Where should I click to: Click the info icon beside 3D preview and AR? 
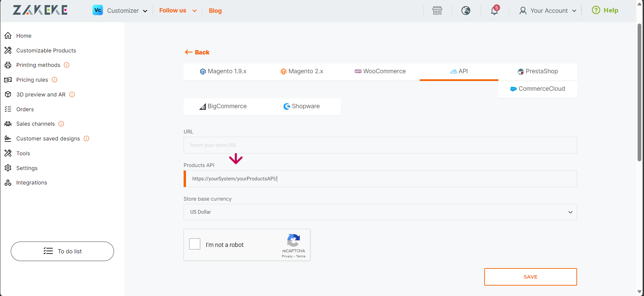(x=72, y=94)
